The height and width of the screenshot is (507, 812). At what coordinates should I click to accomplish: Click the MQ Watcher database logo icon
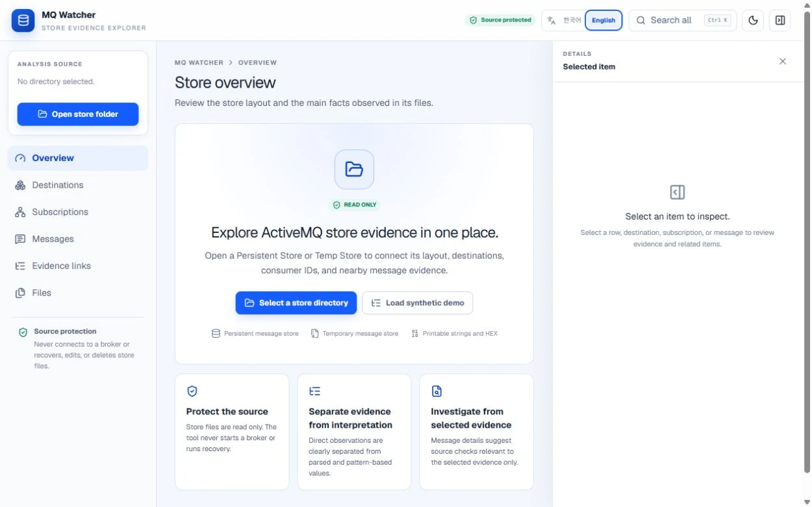(23, 20)
